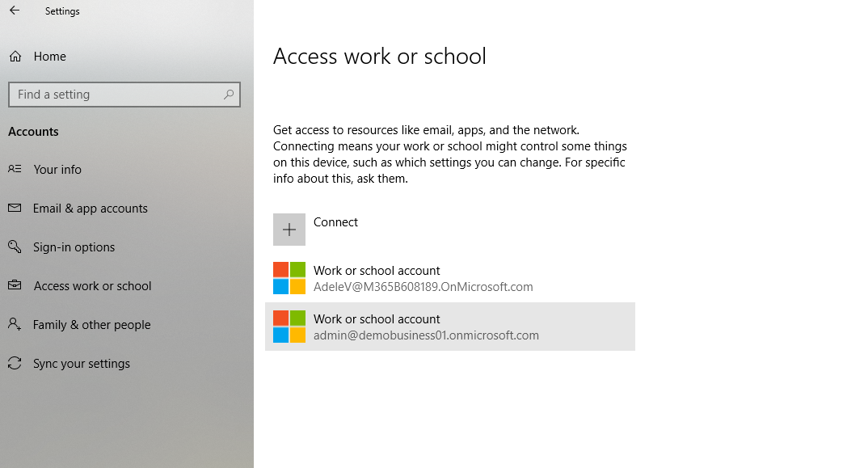
Task: Select the Access work or school briefcase icon
Action: 15,285
